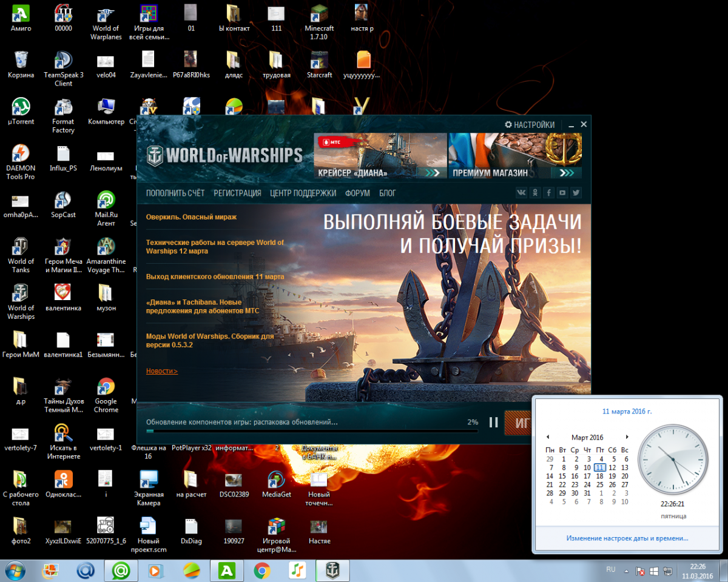Click the World of Warships launcher logo
Screen dimensions: 728x582
224,155
